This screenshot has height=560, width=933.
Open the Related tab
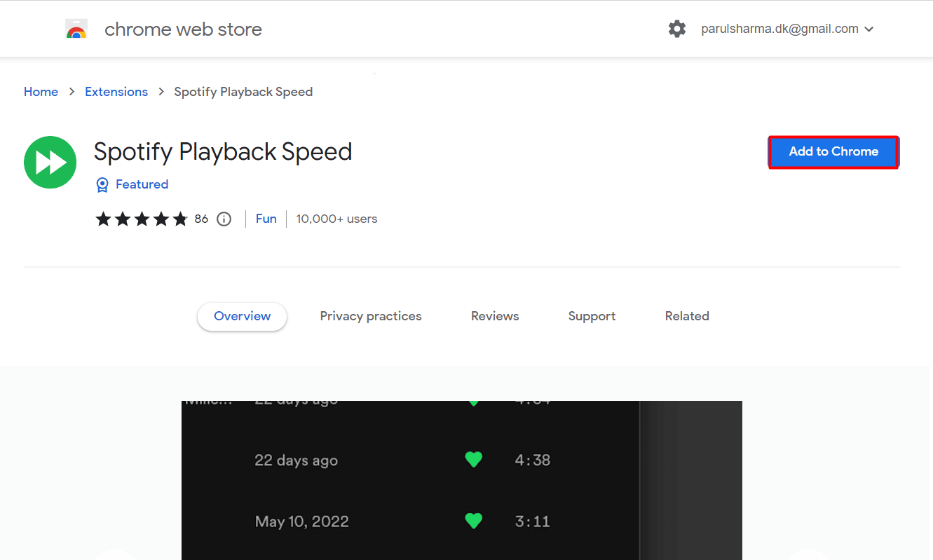tap(687, 316)
